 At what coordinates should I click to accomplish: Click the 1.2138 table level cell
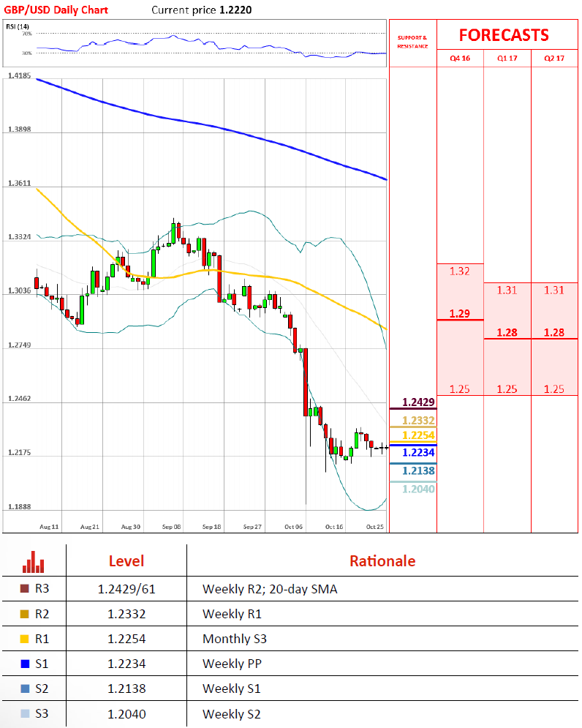pyautogui.click(x=126, y=689)
